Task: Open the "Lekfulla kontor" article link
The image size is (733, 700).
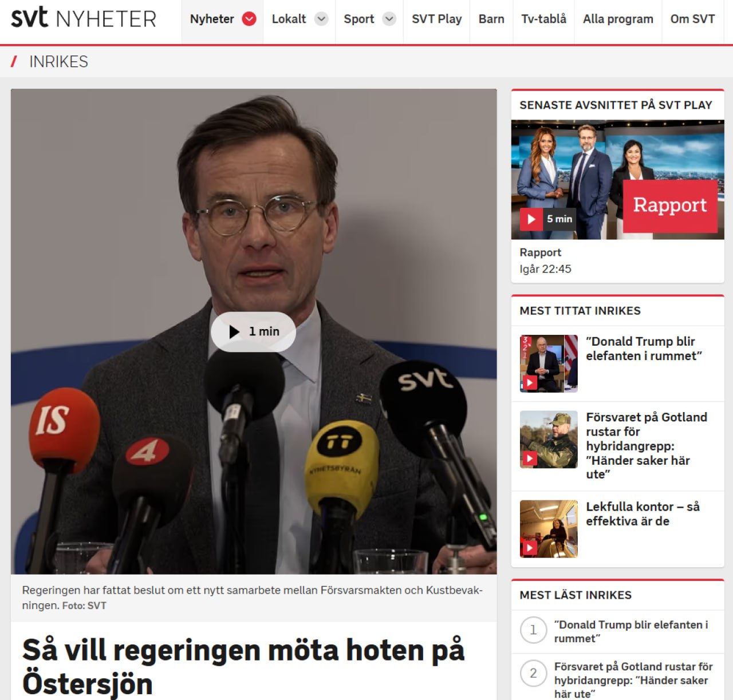Action: pos(643,513)
